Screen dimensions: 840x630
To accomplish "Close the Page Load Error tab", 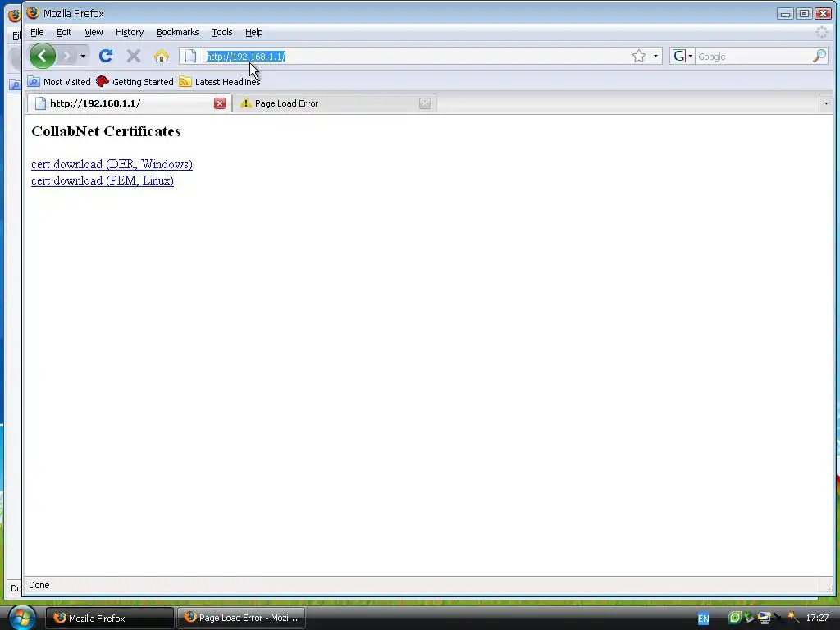I will 425,103.
